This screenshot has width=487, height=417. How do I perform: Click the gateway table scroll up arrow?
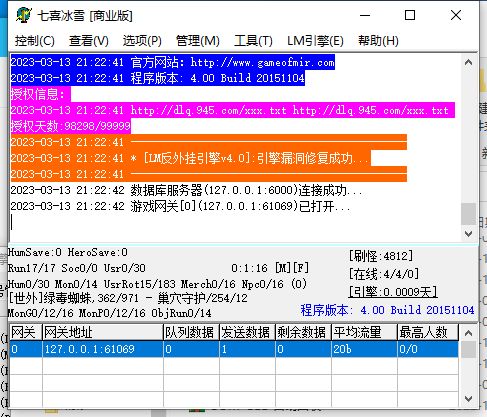pos(468,333)
